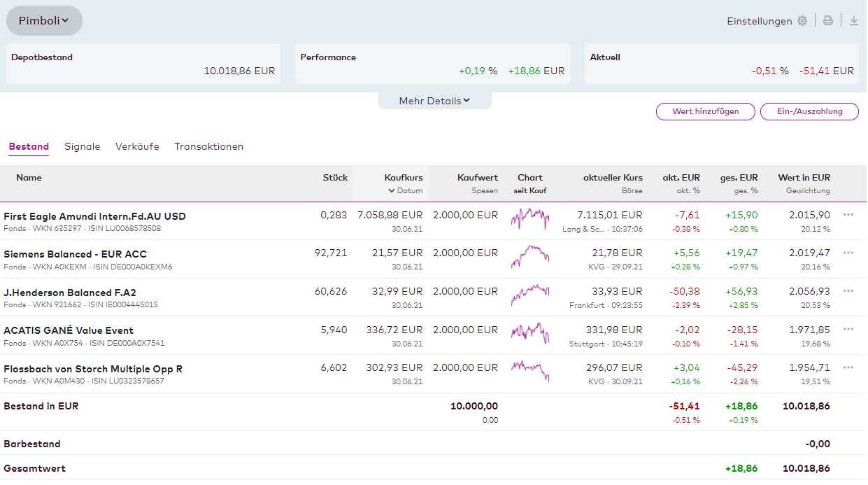The height and width of the screenshot is (485, 868).
Task: Click the Flossbach von Storch chart thumbnail
Action: [x=530, y=371]
